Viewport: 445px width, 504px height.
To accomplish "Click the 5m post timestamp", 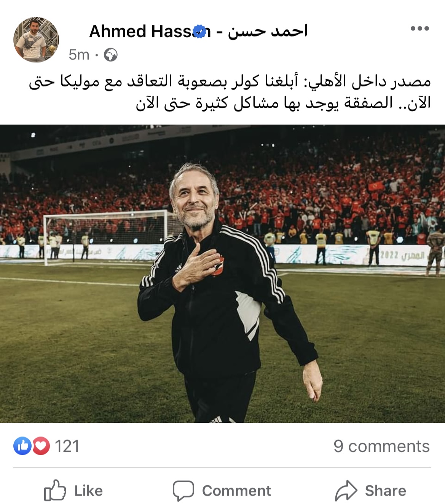I will (x=79, y=55).
